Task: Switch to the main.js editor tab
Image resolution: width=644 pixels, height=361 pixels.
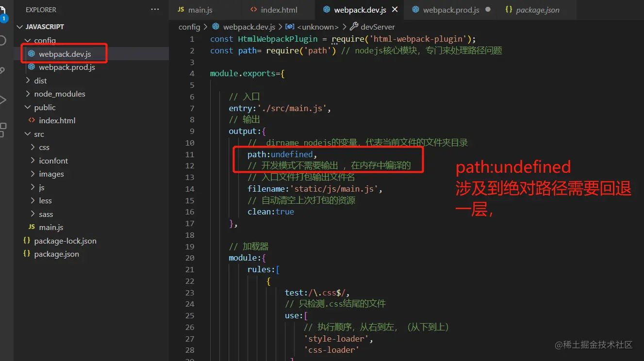Action: pos(205,10)
